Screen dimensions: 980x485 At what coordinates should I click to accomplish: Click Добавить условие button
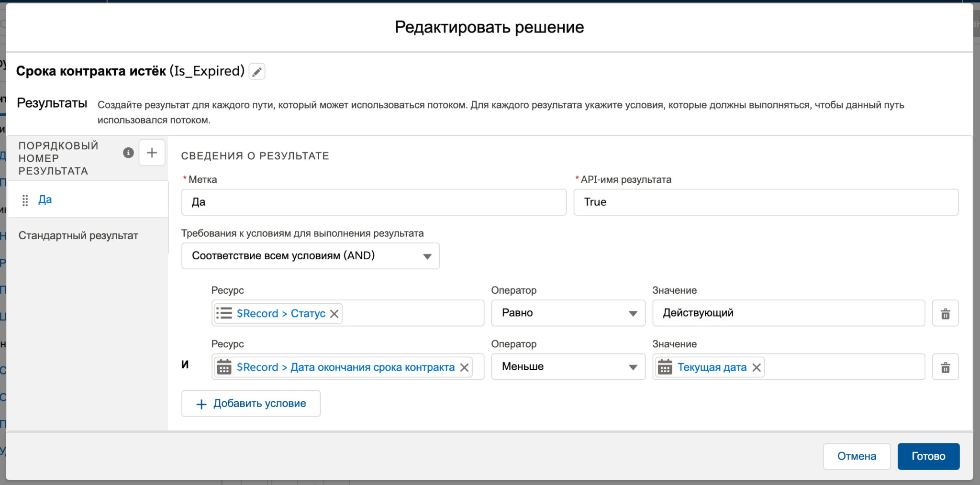click(x=251, y=404)
